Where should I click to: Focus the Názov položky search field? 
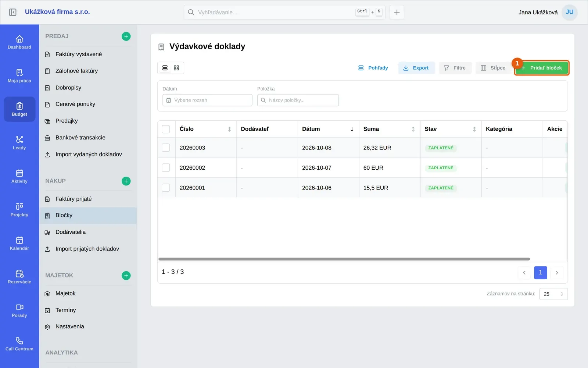[x=298, y=100]
